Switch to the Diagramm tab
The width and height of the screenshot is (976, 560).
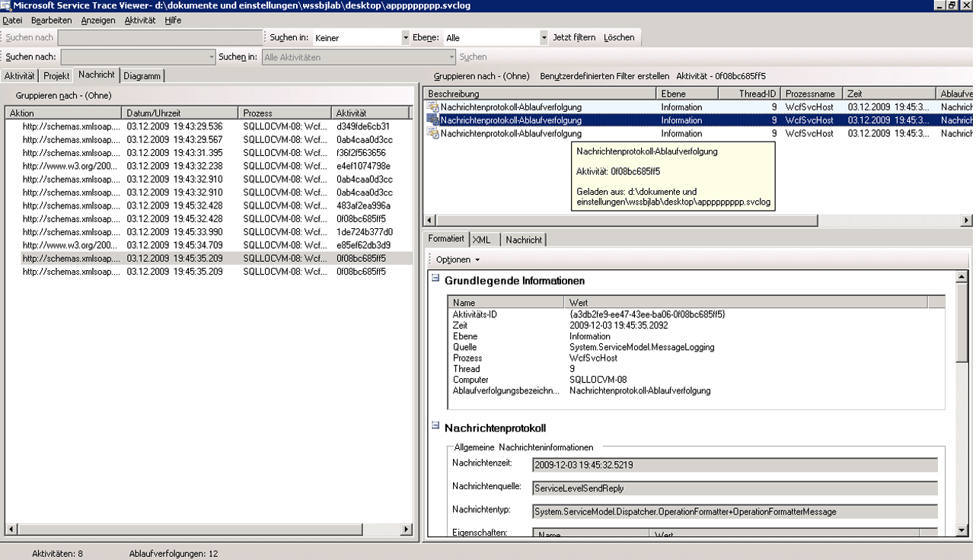(x=142, y=76)
